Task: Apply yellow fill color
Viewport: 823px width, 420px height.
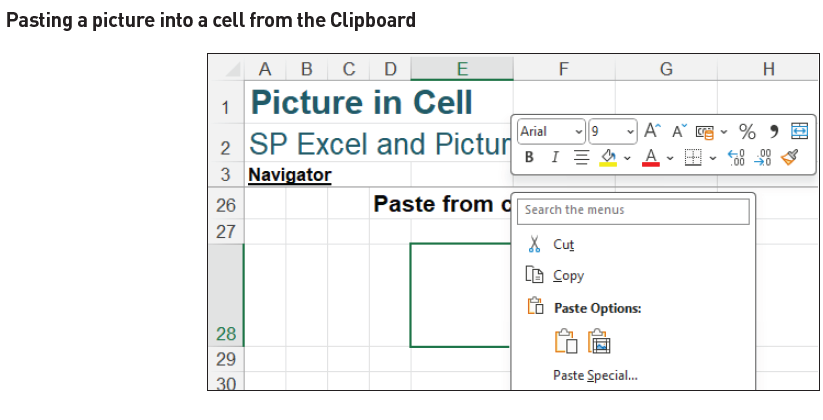Action: pos(608,157)
